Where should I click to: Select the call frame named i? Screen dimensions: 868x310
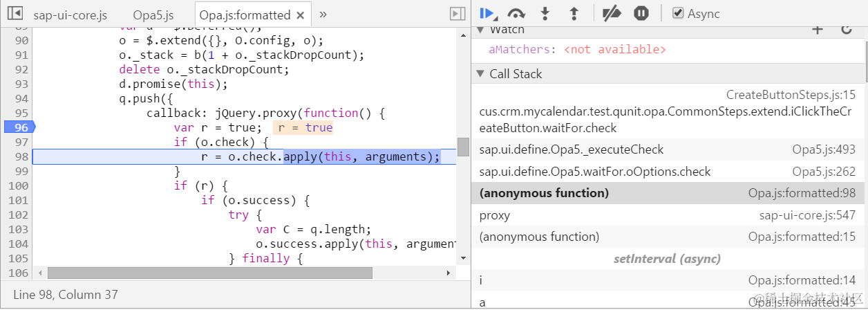(667, 280)
